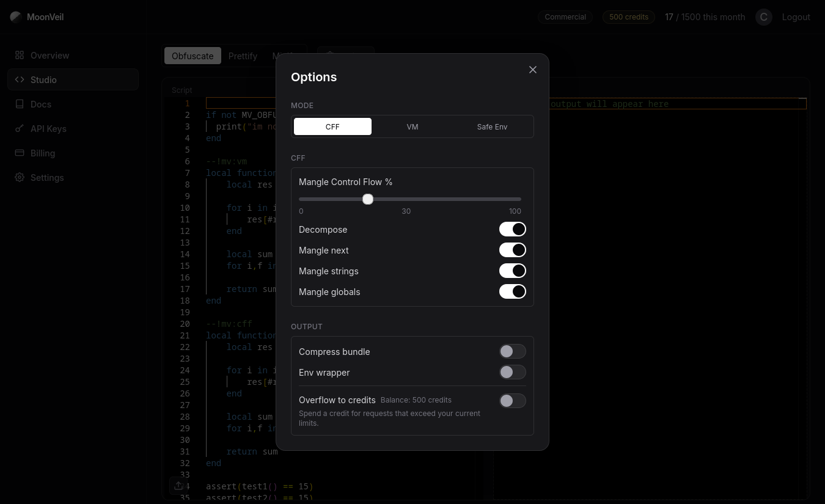Click the Studio code-brackets icon

[20, 79]
